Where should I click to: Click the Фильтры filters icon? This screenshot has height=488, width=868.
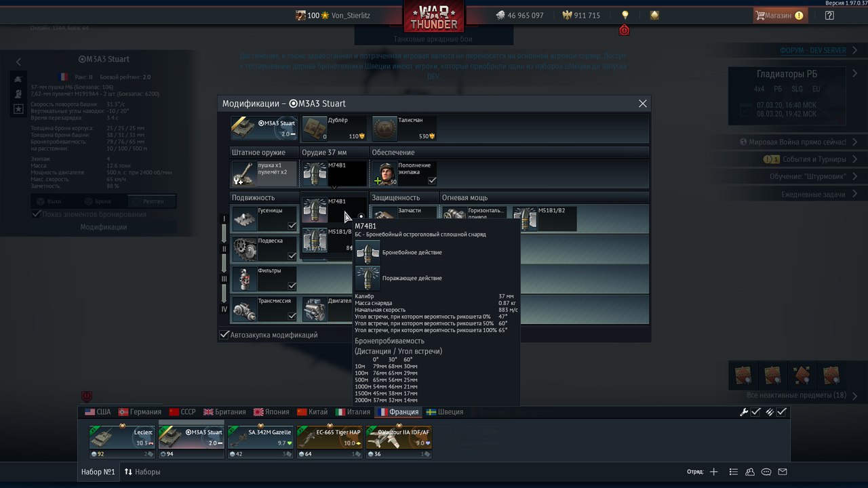pyautogui.click(x=244, y=279)
